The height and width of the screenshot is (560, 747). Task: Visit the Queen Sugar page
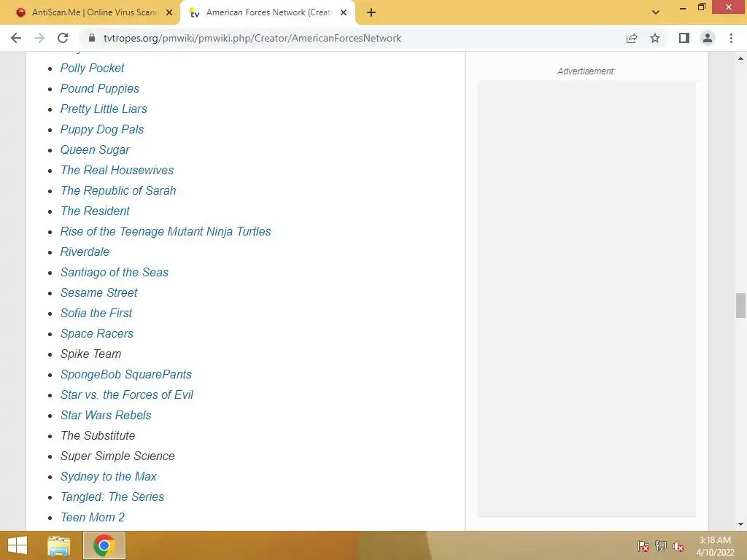coord(95,150)
